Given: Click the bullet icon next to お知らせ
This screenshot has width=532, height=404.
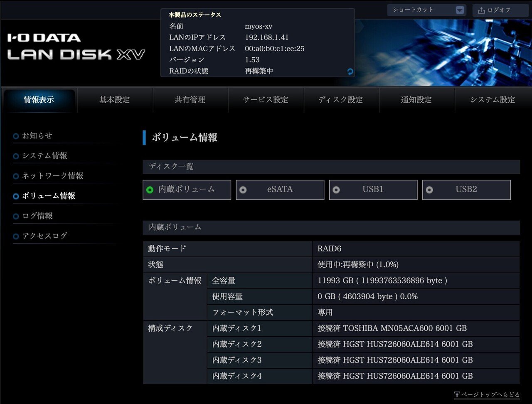Looking at the screenshot, I should [x=16, y=136].
